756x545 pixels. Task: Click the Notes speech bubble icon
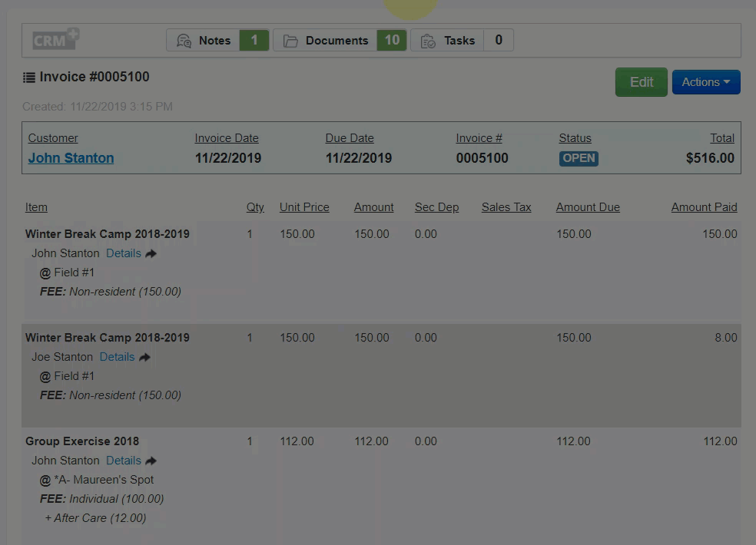[184, 41]
